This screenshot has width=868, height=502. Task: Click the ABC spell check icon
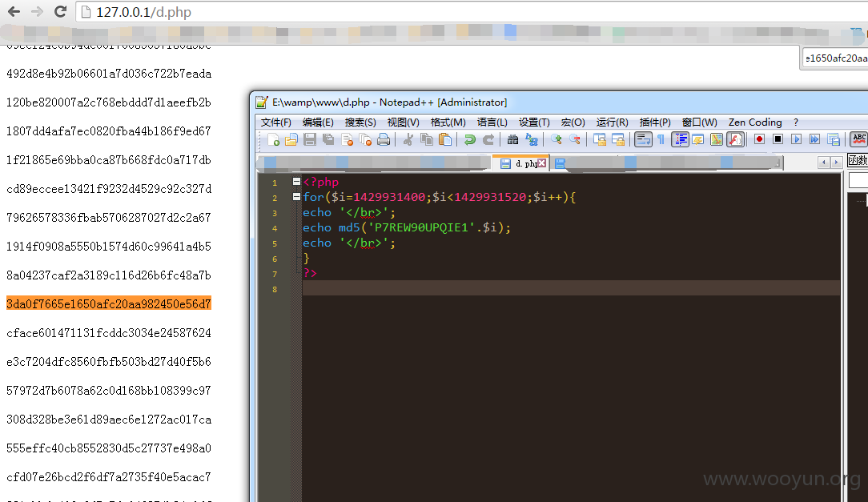[x=858, y=139]
